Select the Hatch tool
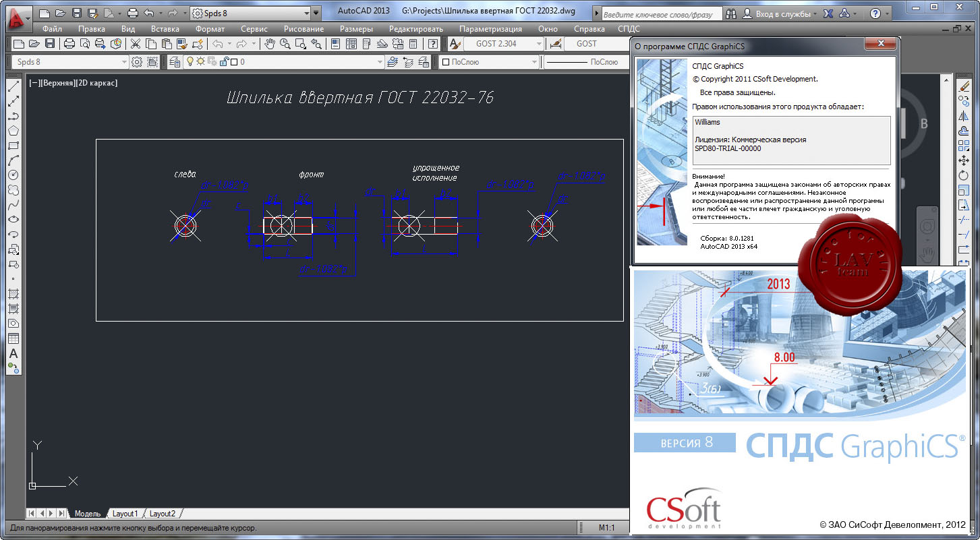 coord(13,294)
